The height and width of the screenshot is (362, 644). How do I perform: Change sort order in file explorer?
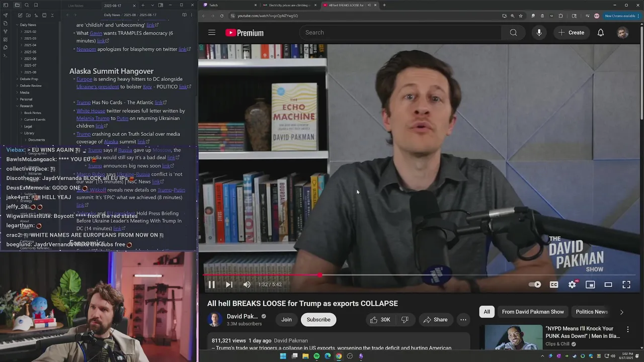click(x=36, y=16)
